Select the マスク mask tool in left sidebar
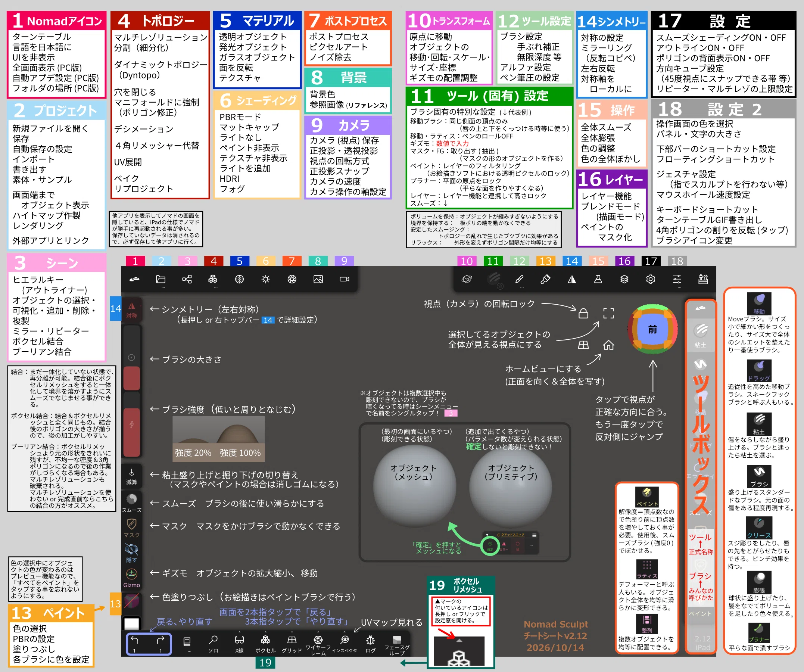 (132, 528)
